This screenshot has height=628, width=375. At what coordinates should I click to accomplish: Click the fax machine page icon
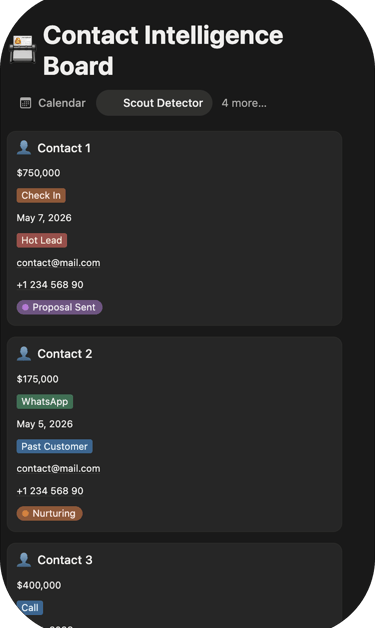22,50
